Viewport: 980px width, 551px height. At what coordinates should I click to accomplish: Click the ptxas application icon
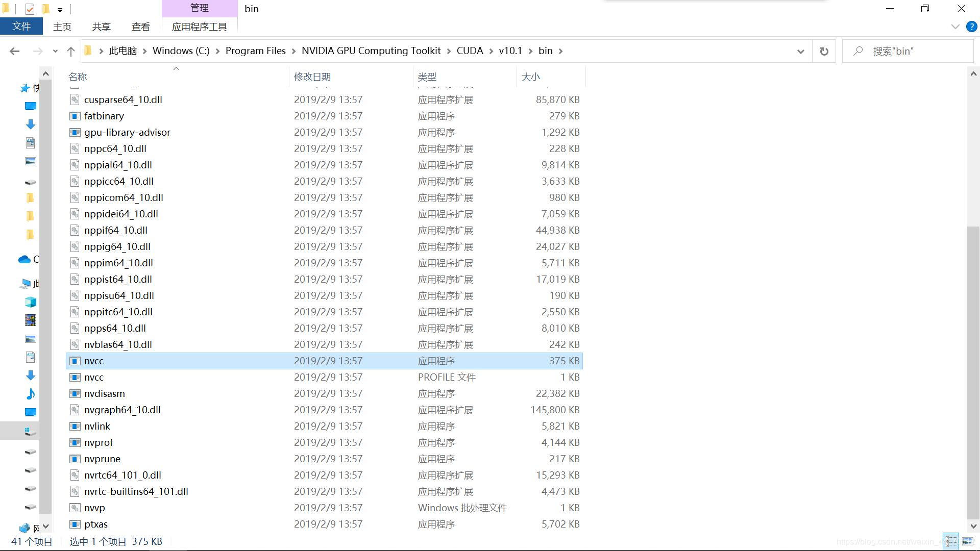pyautogui.click(x=75, y=524)
